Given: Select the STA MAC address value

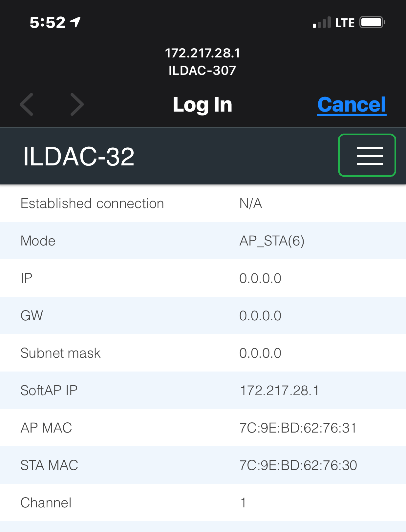Looking at the screenshot, I should (x=298, y=465).
